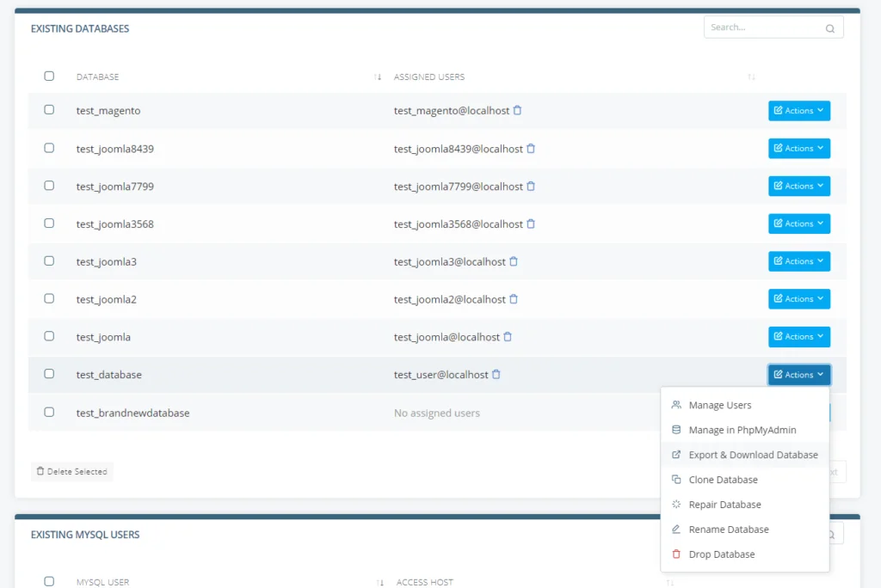Click the Rename Database pencil icon
881x588 pixels.
point(676,529)
